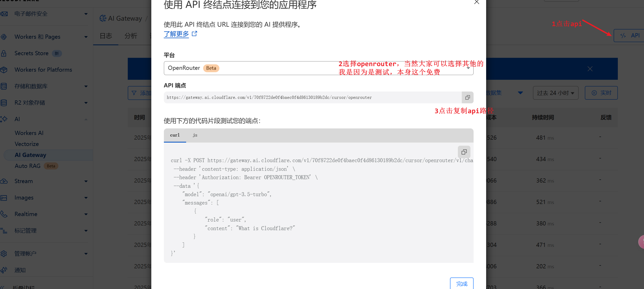Screen dimensions: 644x289
Task: Click the 反馈 column header
Action: [606, 117]
